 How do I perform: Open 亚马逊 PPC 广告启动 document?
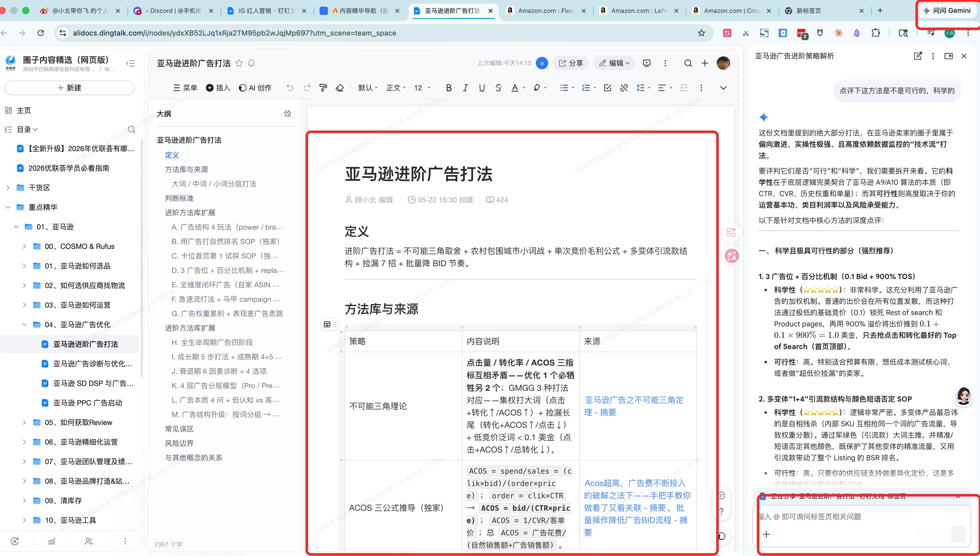(87, 403)
